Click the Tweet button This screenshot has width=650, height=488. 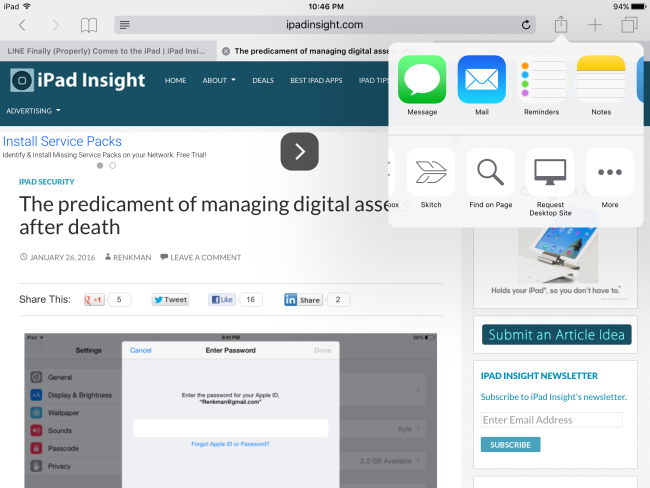170,299
